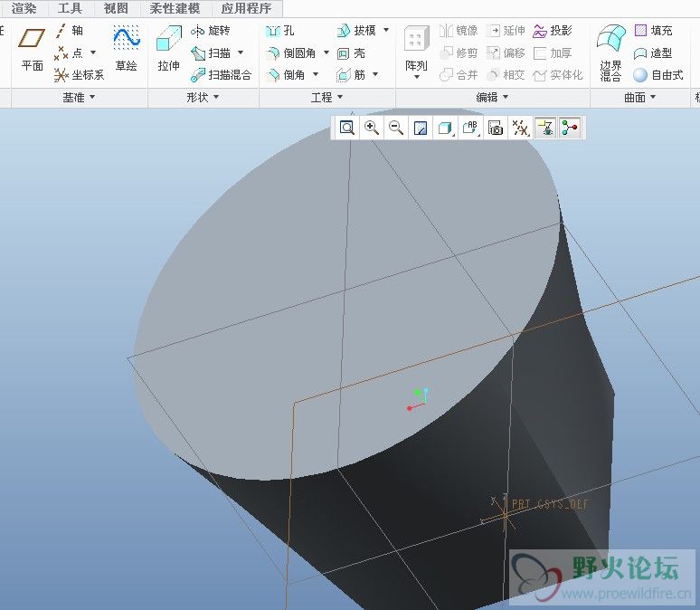The height and width of the screenshot is (610, 700).
Task: Click the Refit view icon in graphics toolbar
Action: (x=347, y=128)
